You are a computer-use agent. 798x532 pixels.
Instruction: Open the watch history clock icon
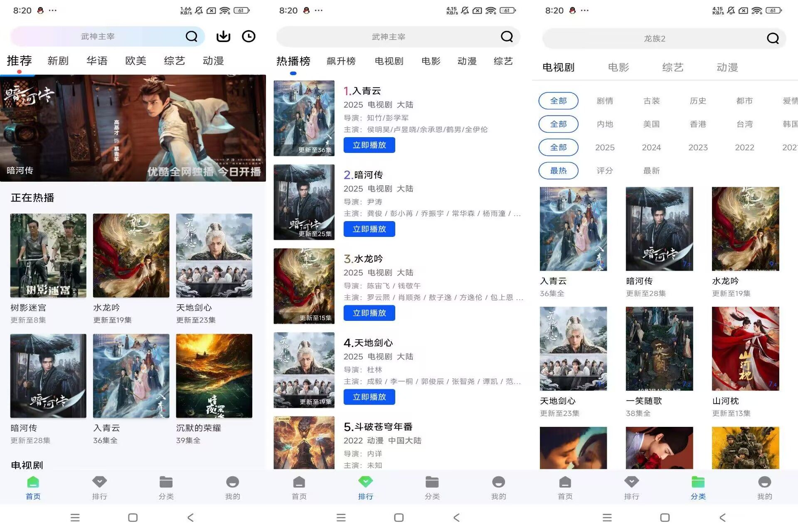(249, 36)
